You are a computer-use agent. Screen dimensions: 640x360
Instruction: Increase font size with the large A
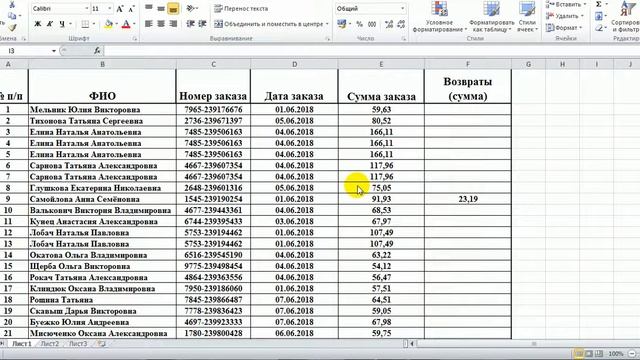[x=120, y=8]
